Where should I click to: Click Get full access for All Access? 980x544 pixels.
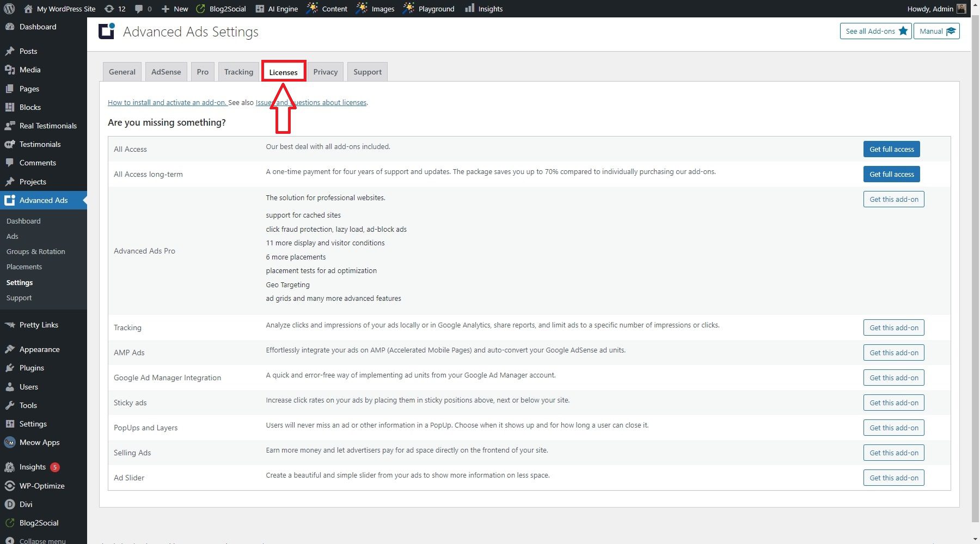pyautogui.click(x=891, y=149)
